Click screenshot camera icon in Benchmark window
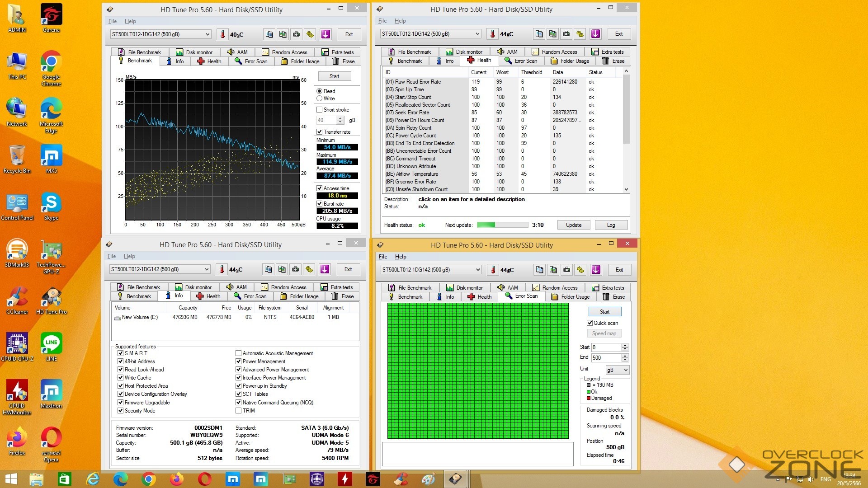 [x=296, y=34]
